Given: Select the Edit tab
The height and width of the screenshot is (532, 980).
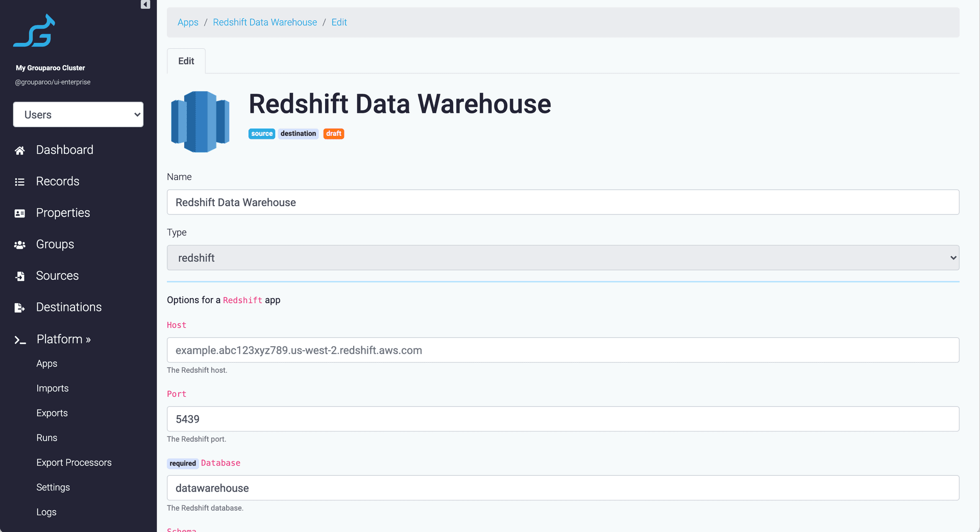Looking at the screenshot, I should pyautogui.click(x=186, y=61).
